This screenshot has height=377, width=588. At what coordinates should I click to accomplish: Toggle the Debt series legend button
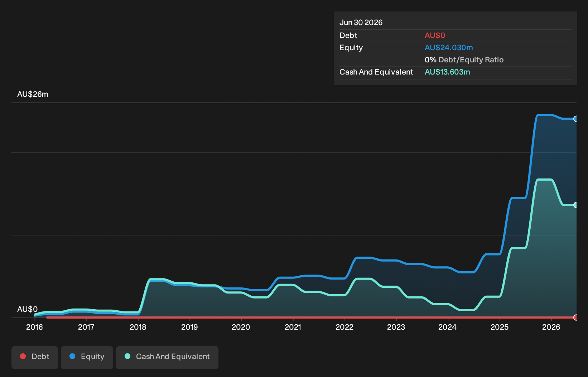pyautogui.click(x=35, y=357)
